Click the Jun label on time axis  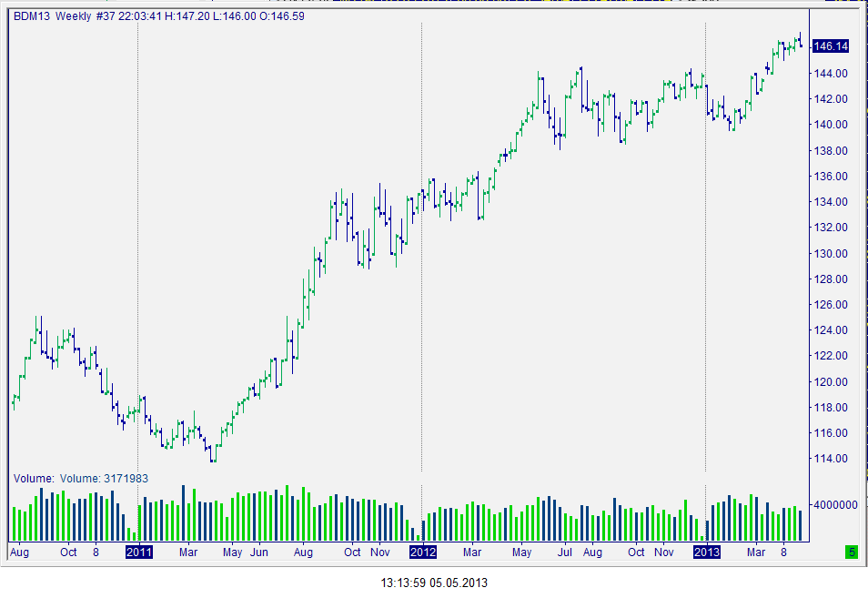[x=259, y=552]
